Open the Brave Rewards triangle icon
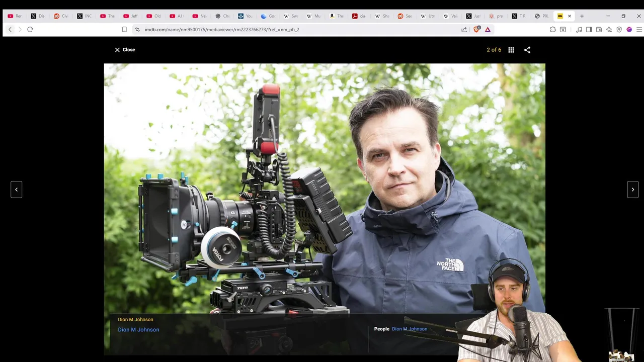This screenshot has width=644, height=362. pyautogui.click(x=488, y=30)
